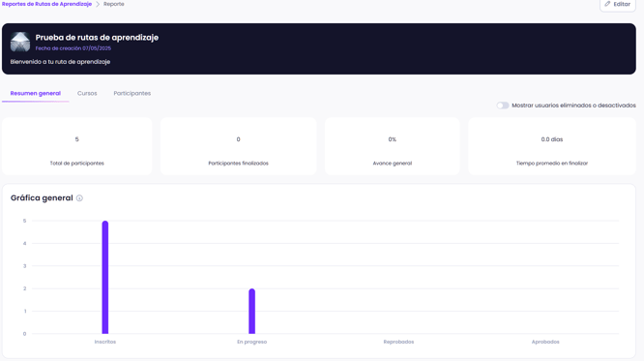Open Reportes de Rutas de Aprendizaje link
Viewport: 644px width, 361px height.
click(x=46, y=4)
